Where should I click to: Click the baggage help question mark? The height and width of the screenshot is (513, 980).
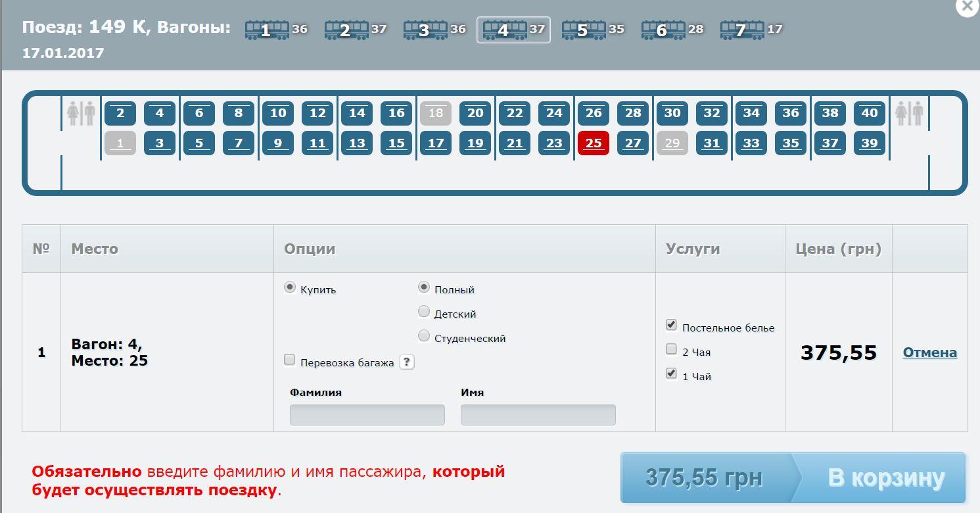point(407,362)
